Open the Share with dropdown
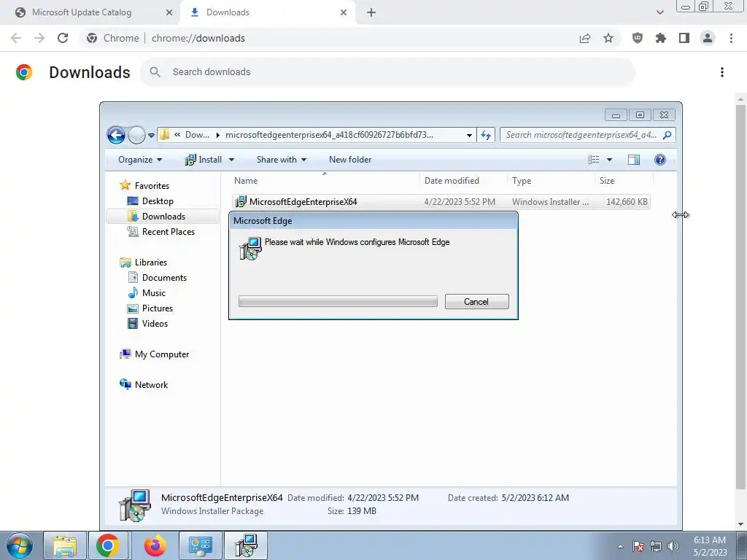 pyautogui.click(x=281, y=160)
